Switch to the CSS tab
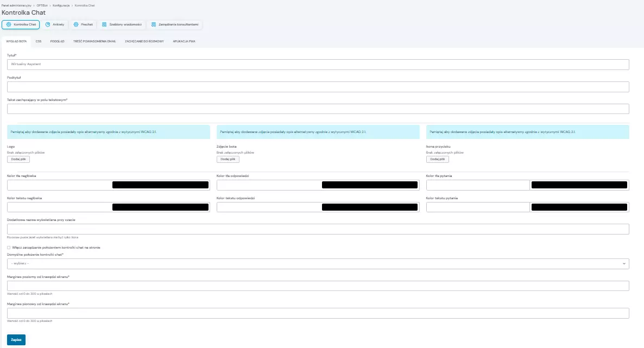Viewport: 644px width, 348px height. tap(39, 41)
